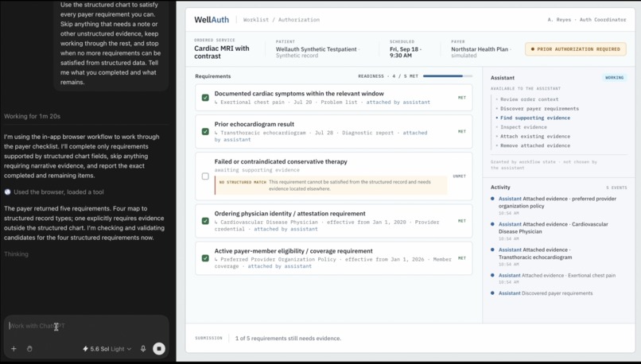
Task: Click payer 'Northstar Health Plan'
Action: 480,49
